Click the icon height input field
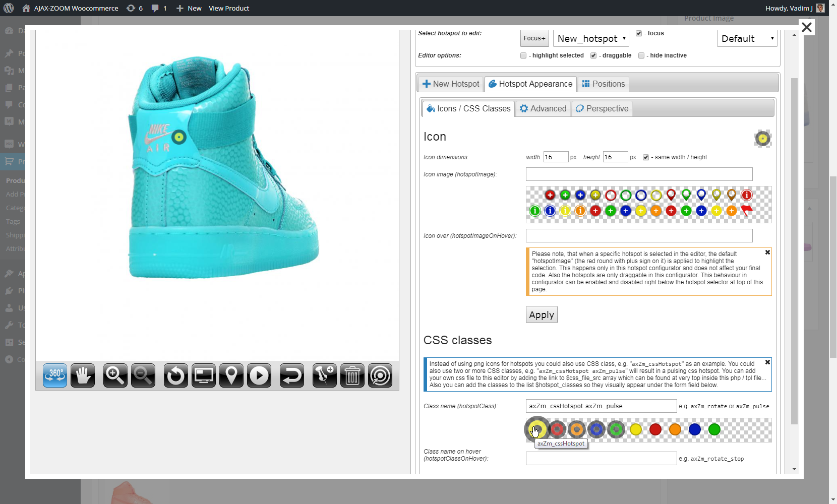 pyautogui.click(x=616, y=157)
